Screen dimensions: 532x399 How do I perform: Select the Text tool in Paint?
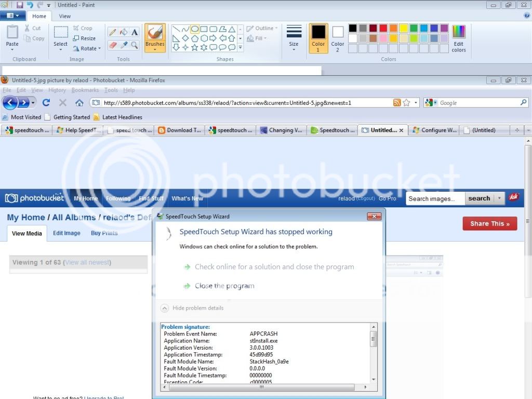coord(135,32)
